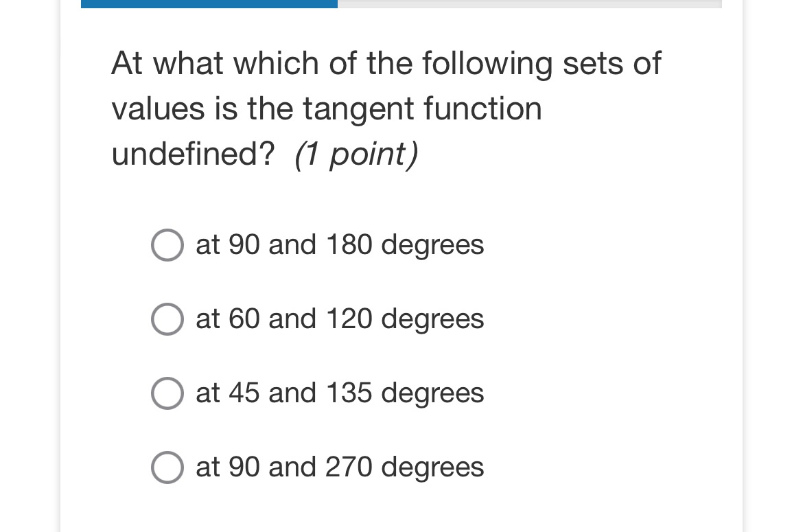Pick the 45 and 135 degrees radio option
803x532 pixels.
pyautogui.click(x=167, y=393)
